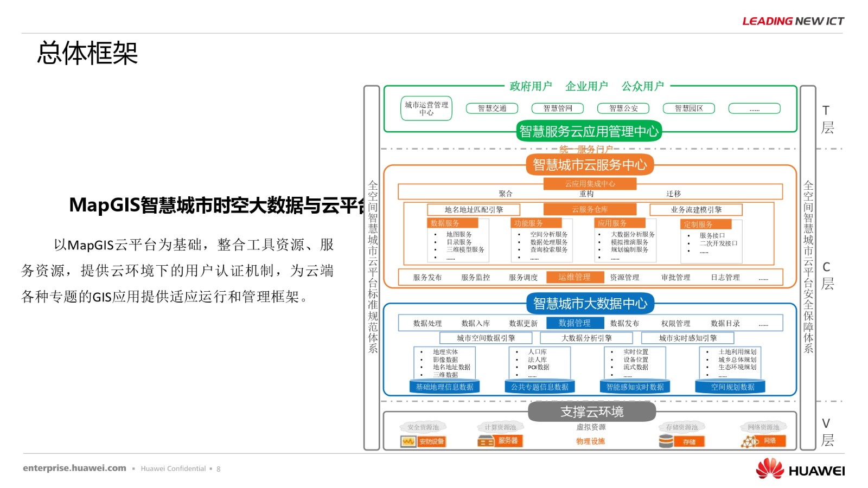Click the 企业用户 heading

tap(586, 86)
